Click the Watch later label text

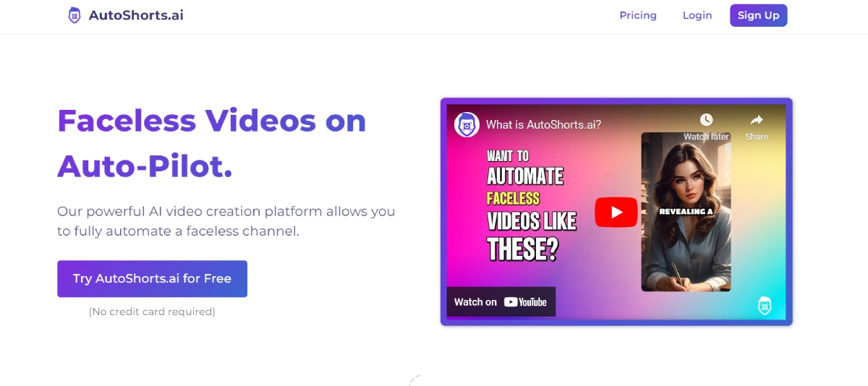click(706, 137)
